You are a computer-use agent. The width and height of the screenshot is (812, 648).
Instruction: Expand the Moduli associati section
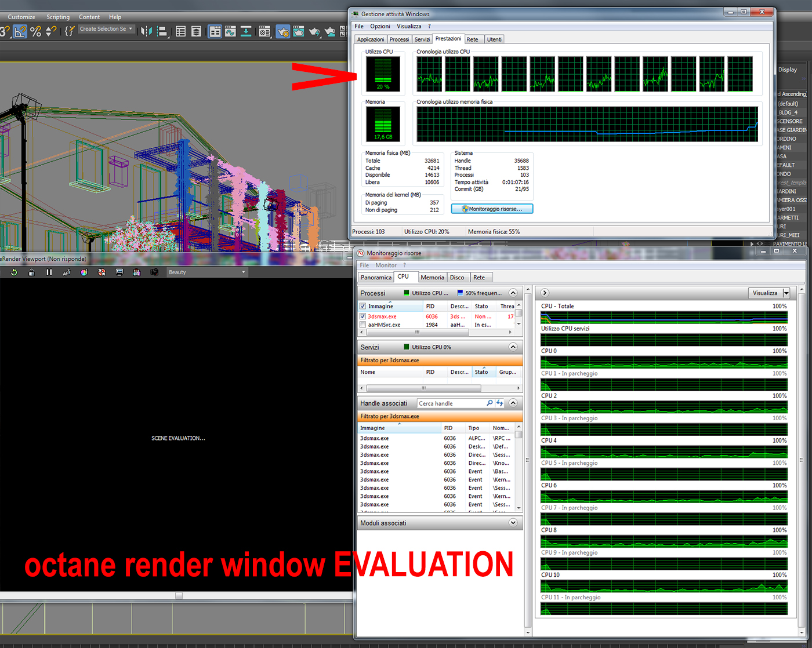click(513, 523)
